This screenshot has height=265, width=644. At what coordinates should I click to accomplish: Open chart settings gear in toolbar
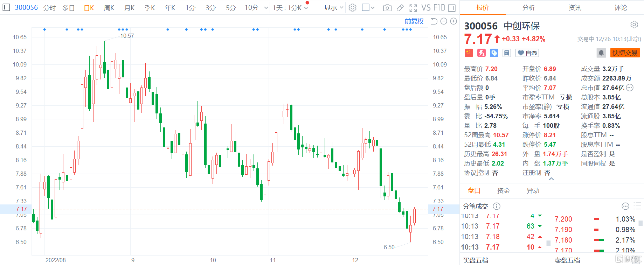(x=352, y=8)
